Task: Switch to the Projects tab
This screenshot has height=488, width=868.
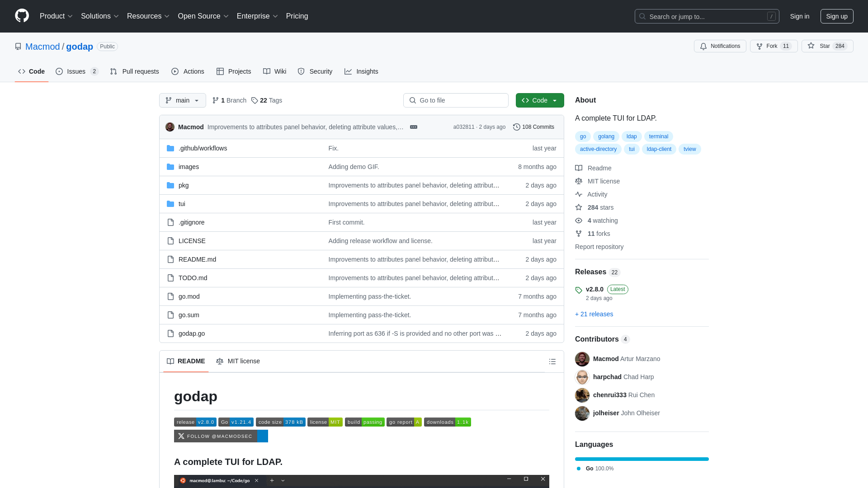Action: [234, 71]
